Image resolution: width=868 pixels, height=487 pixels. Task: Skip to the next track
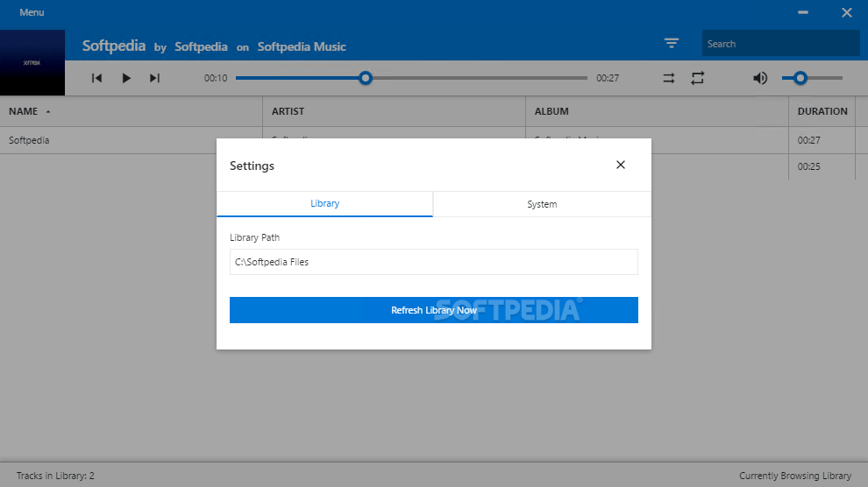(155, 78)
